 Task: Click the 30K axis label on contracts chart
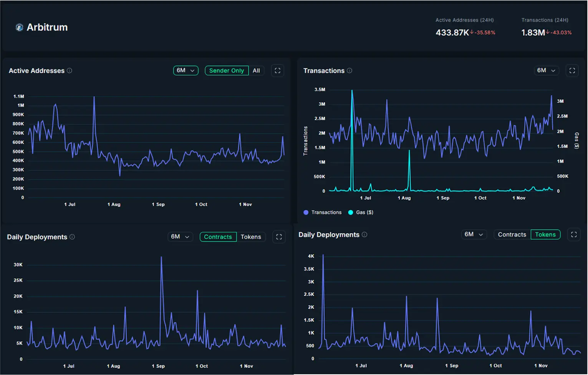pos(18,265)
